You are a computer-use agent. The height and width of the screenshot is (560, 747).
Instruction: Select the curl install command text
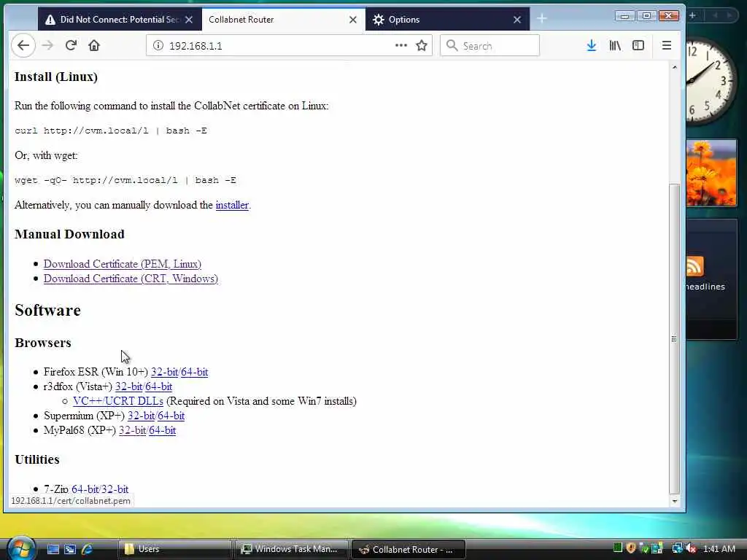(111, 131)
